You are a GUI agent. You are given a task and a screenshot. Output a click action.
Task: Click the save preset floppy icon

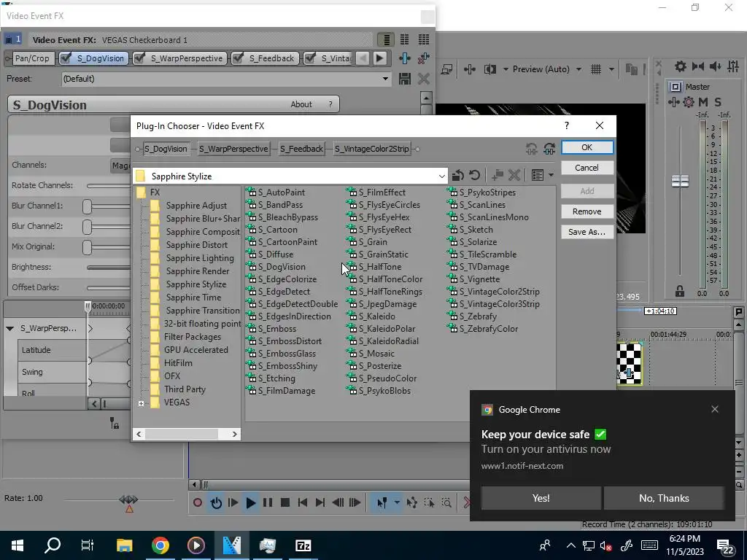(404, 79)
